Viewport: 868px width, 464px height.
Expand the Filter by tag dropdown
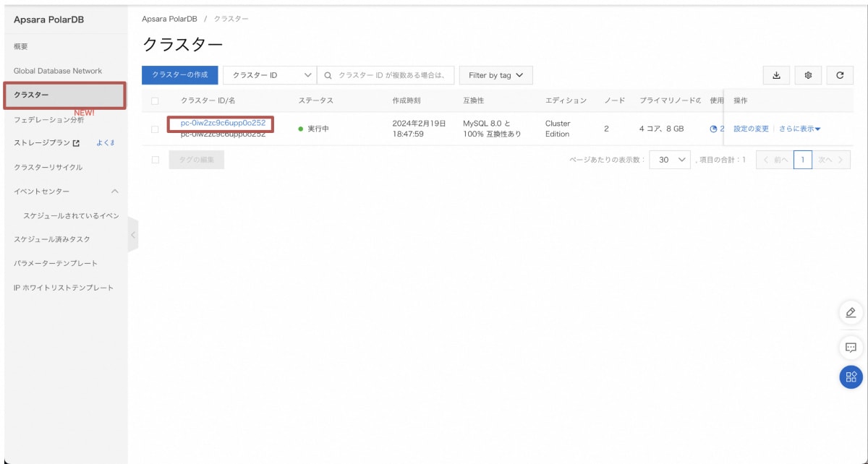point(495,76)
